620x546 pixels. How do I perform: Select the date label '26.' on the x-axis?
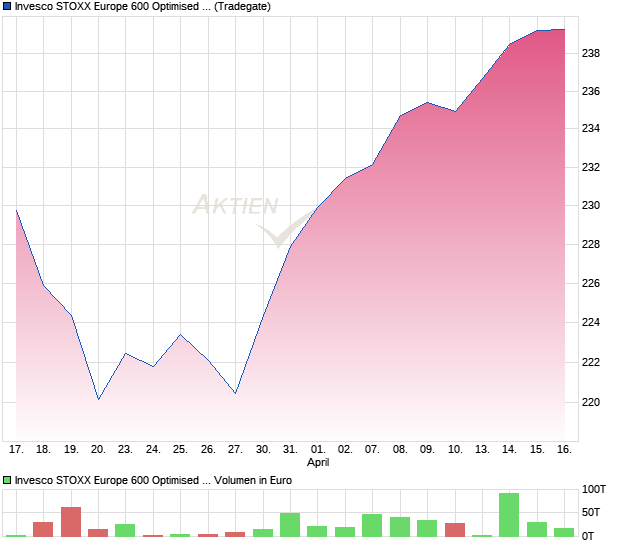(208, 450)
